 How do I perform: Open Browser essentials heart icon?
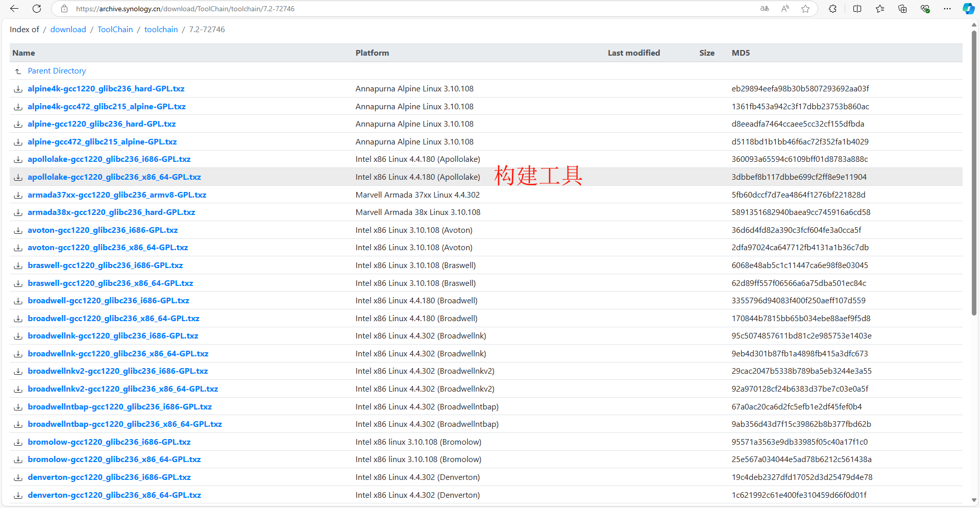925,9
